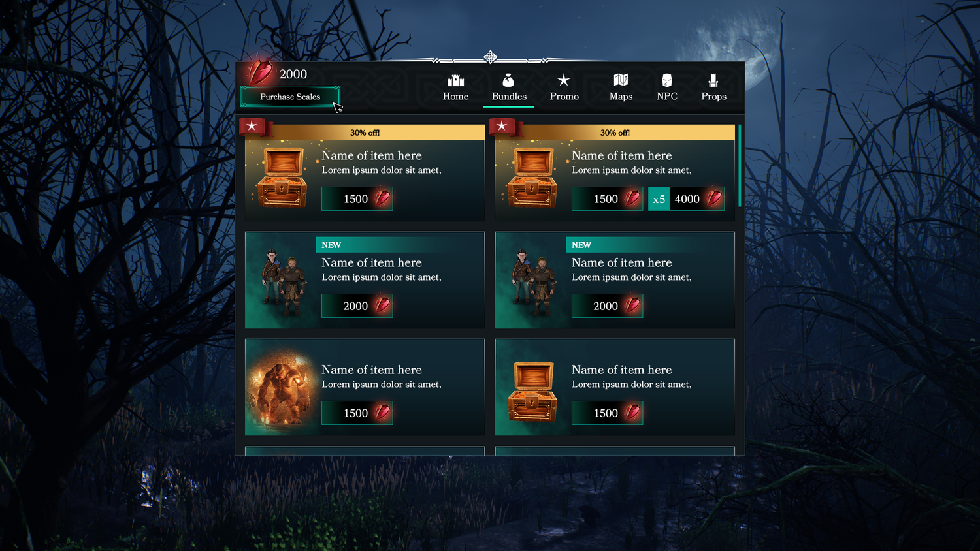The width and height of the screenshot is (980, 551).
Task: Open the Maps icon
Action: (621, 80)
